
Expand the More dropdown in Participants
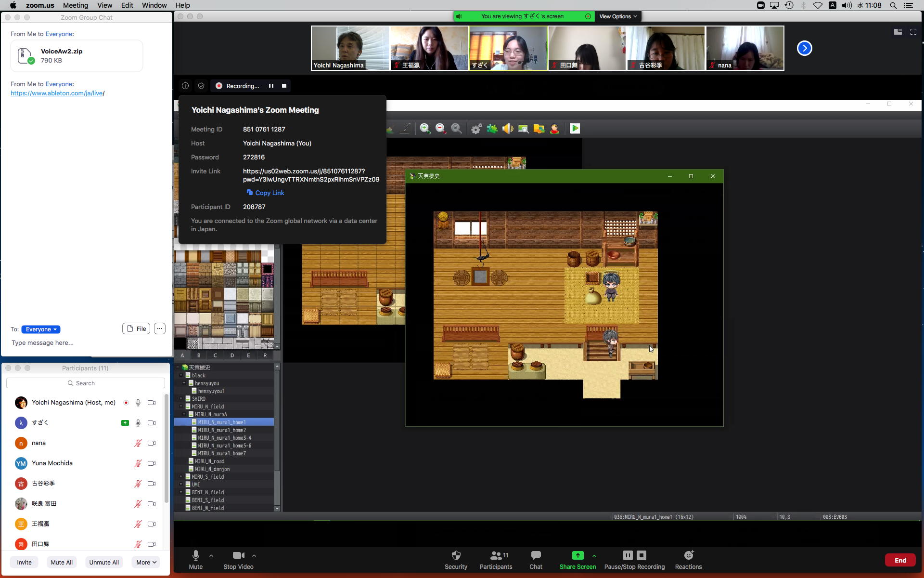coord(146,562)
